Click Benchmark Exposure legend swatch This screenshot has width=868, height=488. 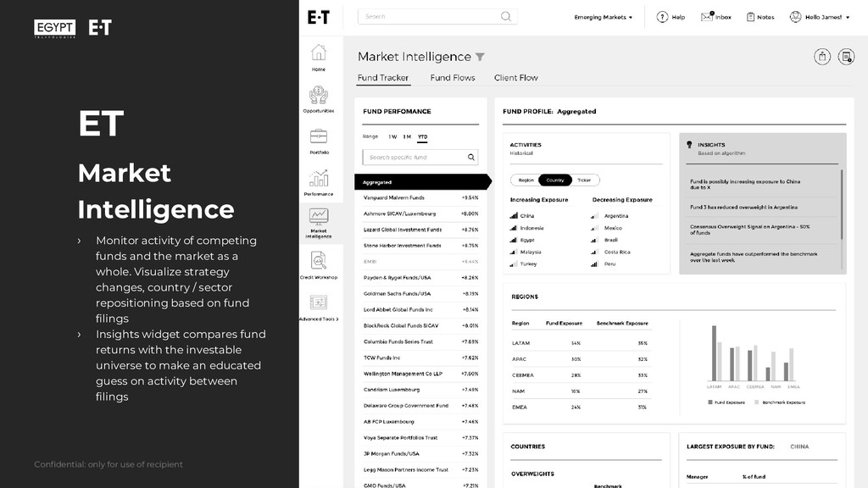[757, 402]
